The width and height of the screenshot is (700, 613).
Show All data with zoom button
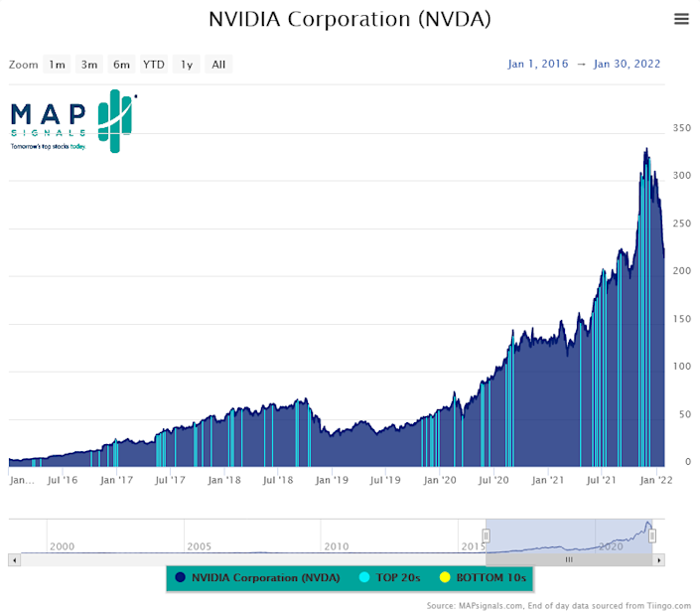pyautogui.click(x=218, y=65)
